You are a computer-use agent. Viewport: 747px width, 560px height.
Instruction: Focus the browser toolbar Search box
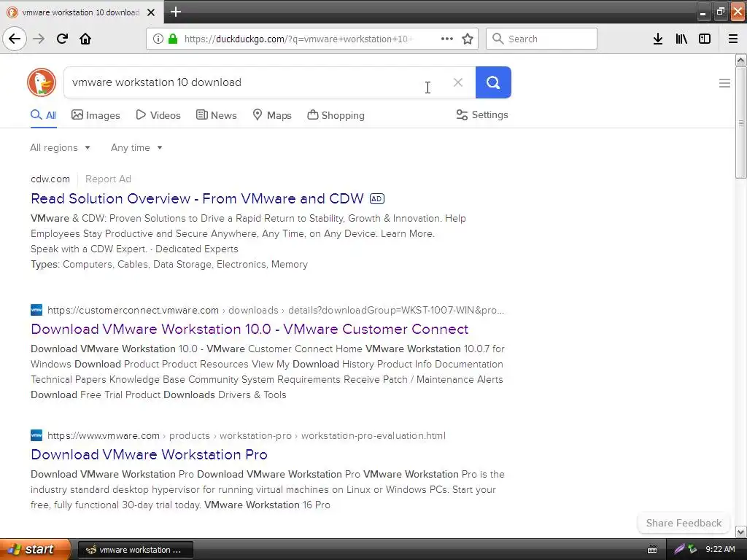(x=541, y=39)
